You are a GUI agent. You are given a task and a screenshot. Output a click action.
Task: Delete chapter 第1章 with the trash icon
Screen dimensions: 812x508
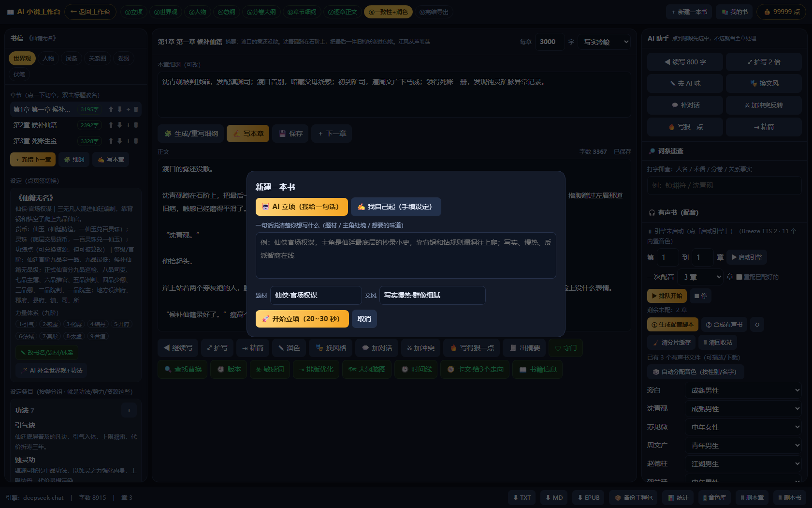[136, 110]
